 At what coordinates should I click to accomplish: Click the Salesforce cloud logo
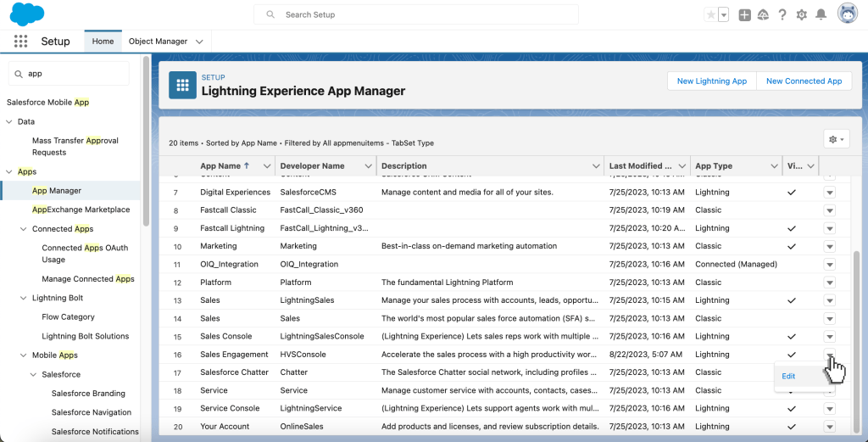click(x=26, y=14)
